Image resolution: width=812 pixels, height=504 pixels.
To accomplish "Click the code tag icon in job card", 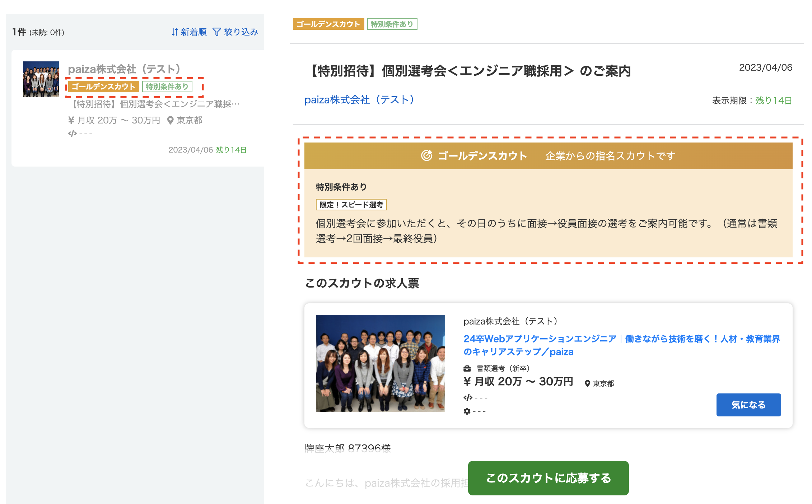I will 468,397.
